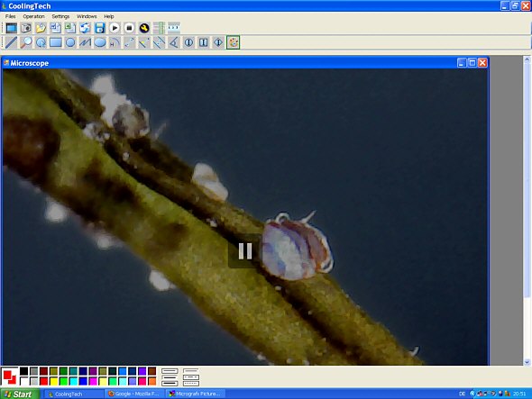Click the pause overlay on microscope video
532x399 pixels.
pyautogui.click(x=245, y=251)
